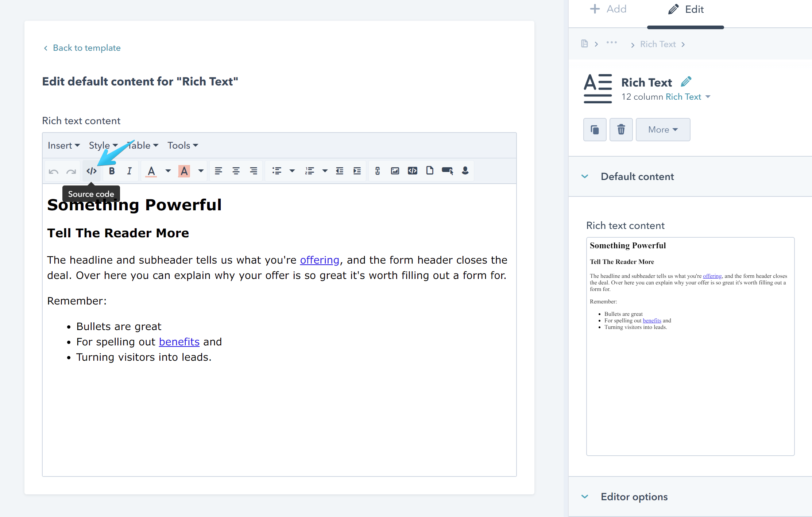Click the highlighted background color swatch

point(184,171)
